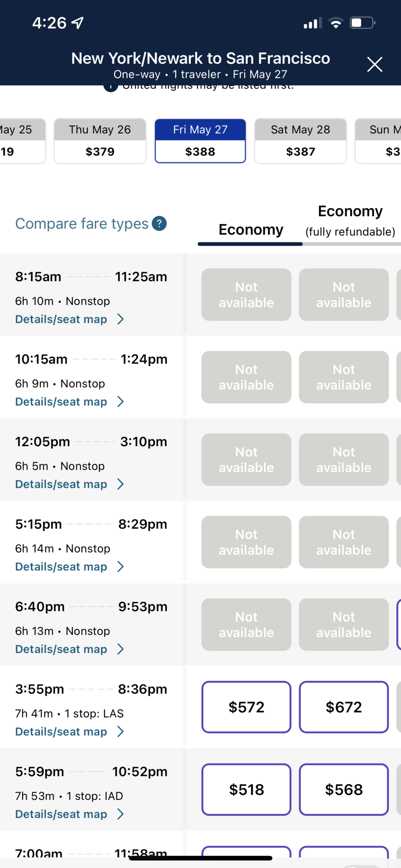
Task: Choose the $568 fully refundable fare
Action: pos(344,789)
